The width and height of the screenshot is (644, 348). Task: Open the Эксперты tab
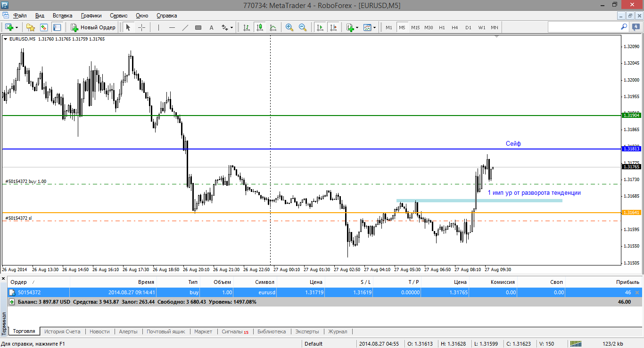[307, 331]
